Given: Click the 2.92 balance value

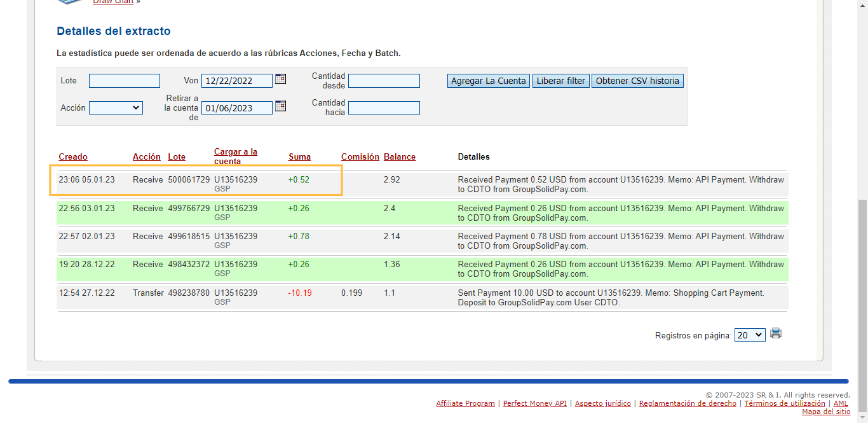Looking at the screenshot, I should [x=392, y=180].
